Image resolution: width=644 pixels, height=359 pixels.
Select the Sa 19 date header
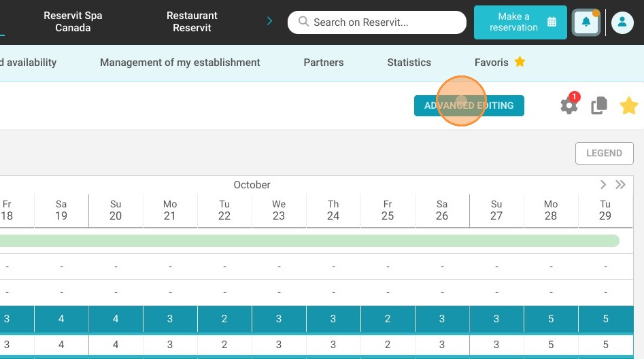point(61,210)
